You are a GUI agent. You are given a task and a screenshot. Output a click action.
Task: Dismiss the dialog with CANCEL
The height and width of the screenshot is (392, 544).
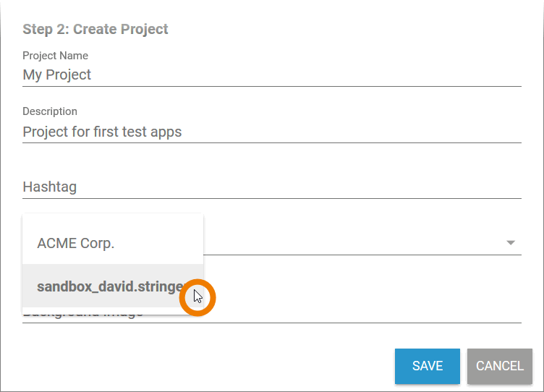click(x=500, y=366)
